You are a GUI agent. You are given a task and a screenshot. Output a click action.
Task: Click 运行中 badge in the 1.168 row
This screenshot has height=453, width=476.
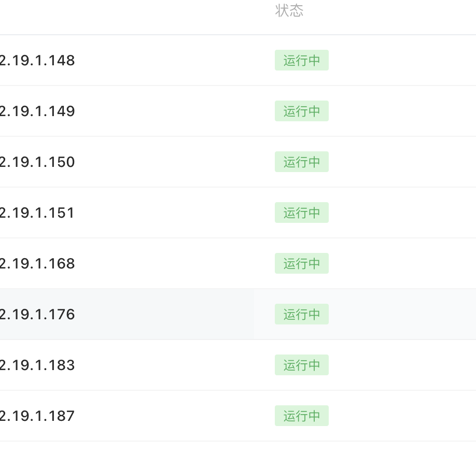coord(301,264)
